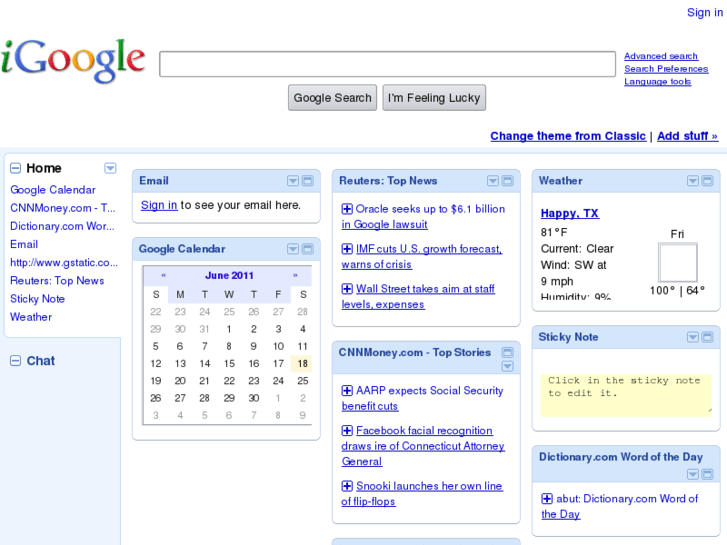Image resolution: width=727 pixels, height=545 pixels.
Task: Go to next month in calendar
Action: tap(295, 276)
